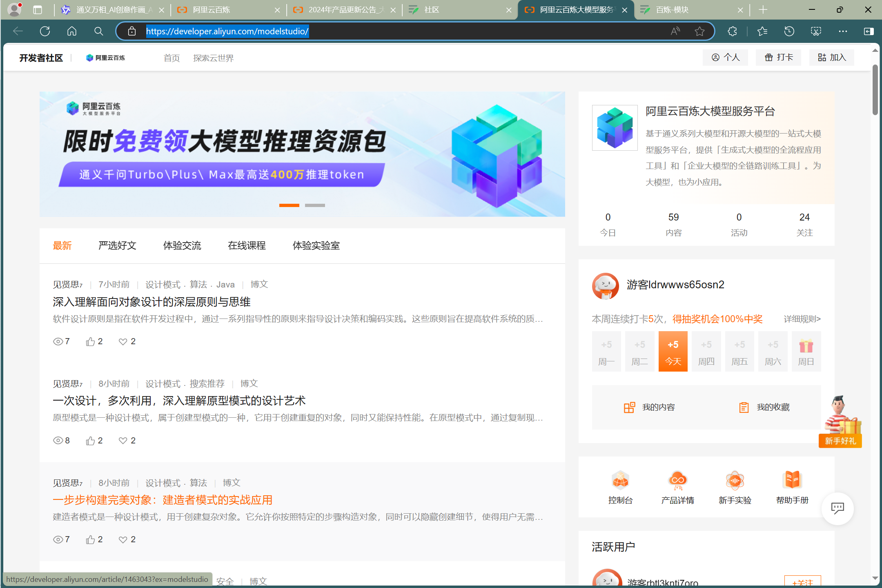This screenshot has height=588, width=882.
Task: Click the 阿里云百炼 platform logo thumbnail
Action: pyautogui.click(x=615, y=128)
